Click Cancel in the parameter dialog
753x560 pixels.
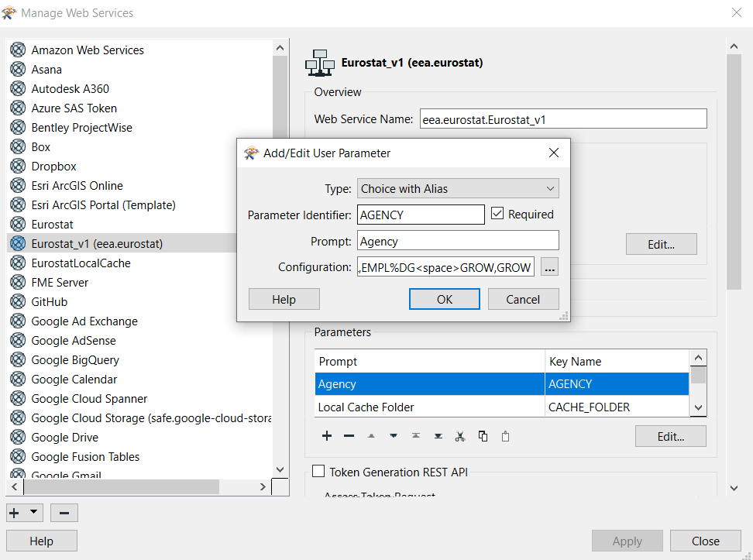click(523, 299)
